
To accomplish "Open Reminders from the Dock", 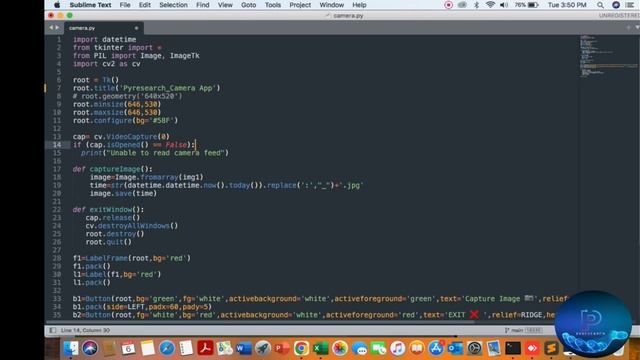I will click(186, 348).
